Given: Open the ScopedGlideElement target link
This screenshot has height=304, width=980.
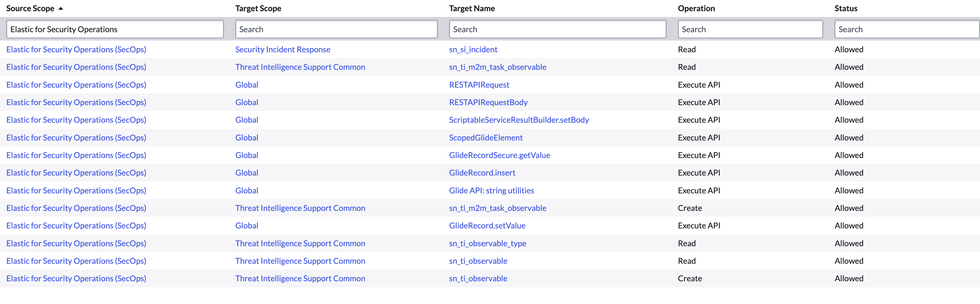Looking at the screenshot, I should click(485, 137).
